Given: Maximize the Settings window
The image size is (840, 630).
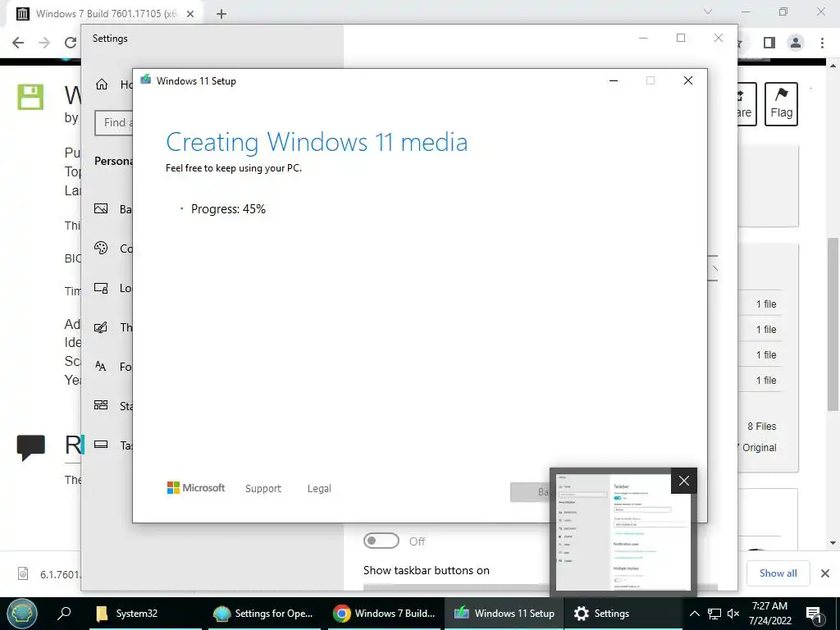Looking at the screenshot, I should [x=681, y=38].
